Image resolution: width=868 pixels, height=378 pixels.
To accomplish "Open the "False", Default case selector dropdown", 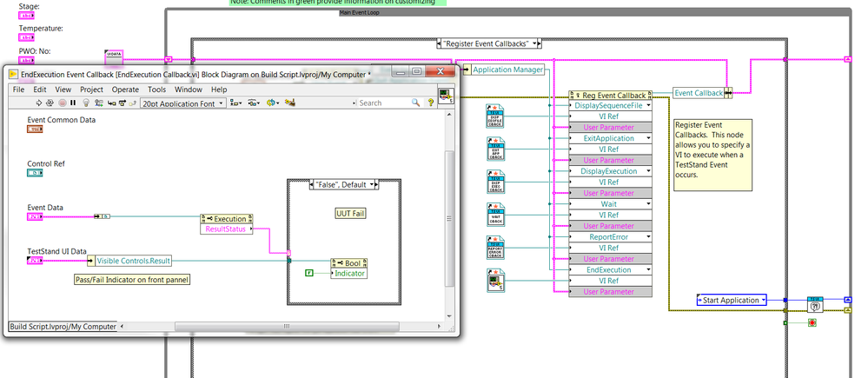I will (373, 185).
